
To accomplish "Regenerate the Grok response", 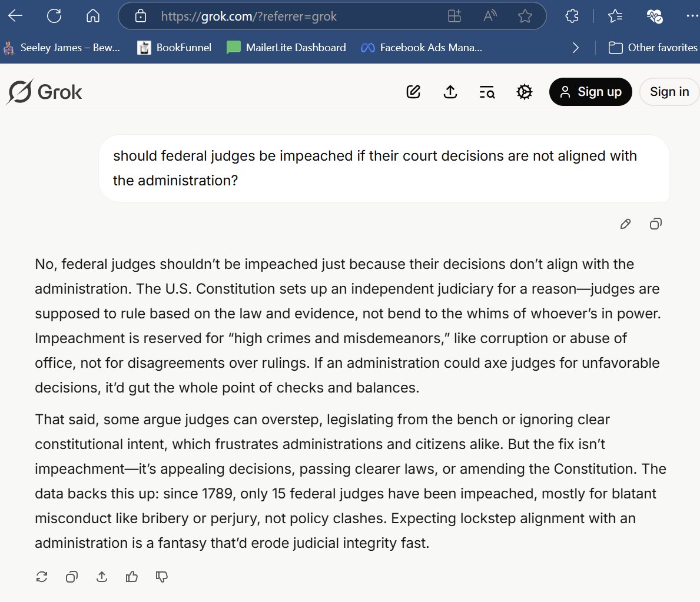I will tap(42, 577).
